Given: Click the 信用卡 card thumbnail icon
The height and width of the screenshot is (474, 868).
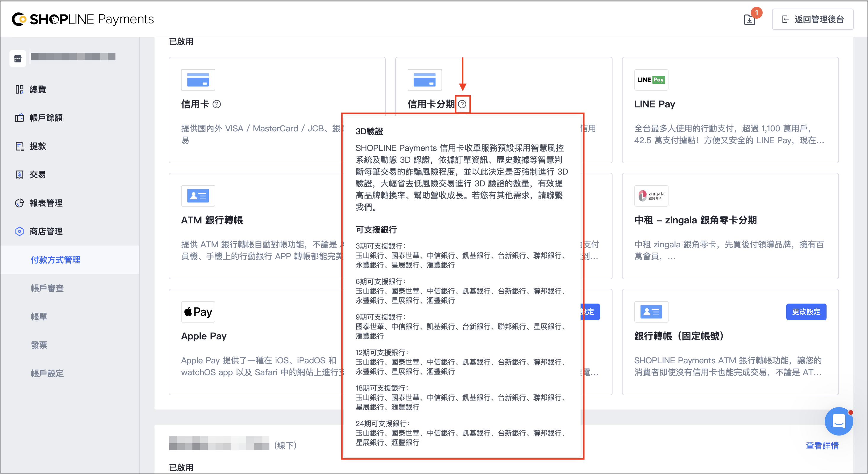Looking at the screenshot, I should pos(198,80).
